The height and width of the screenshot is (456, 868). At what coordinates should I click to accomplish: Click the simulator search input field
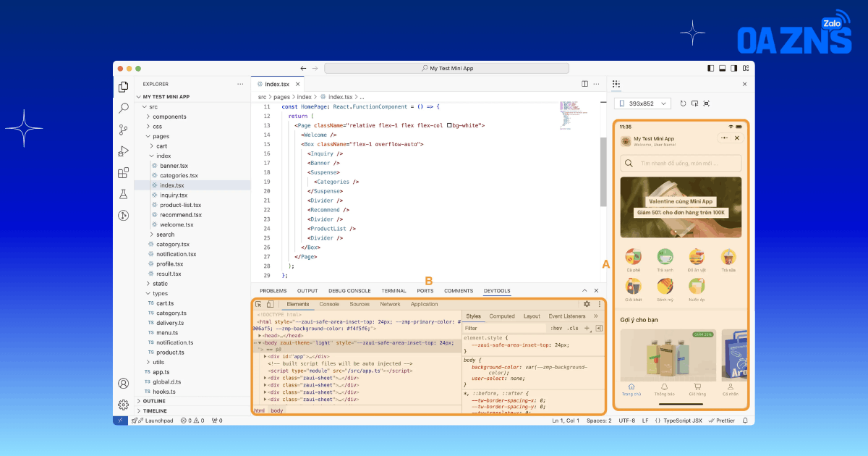681,163
